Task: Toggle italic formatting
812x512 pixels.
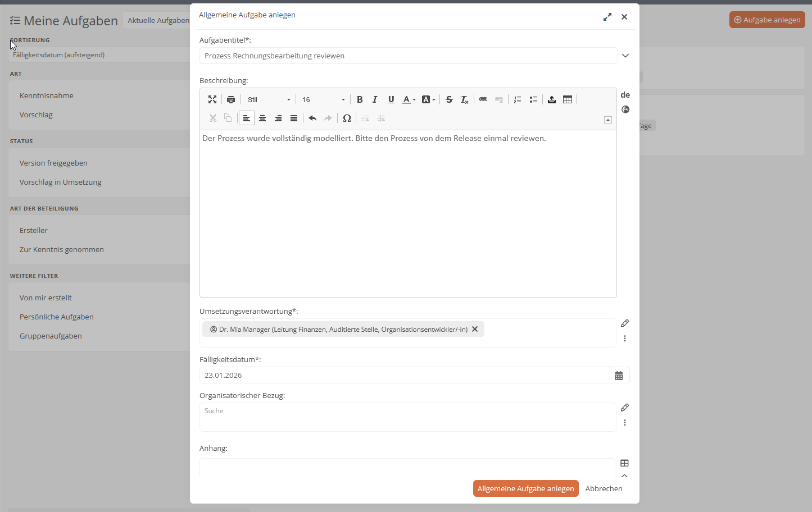Action: point(375,99)
